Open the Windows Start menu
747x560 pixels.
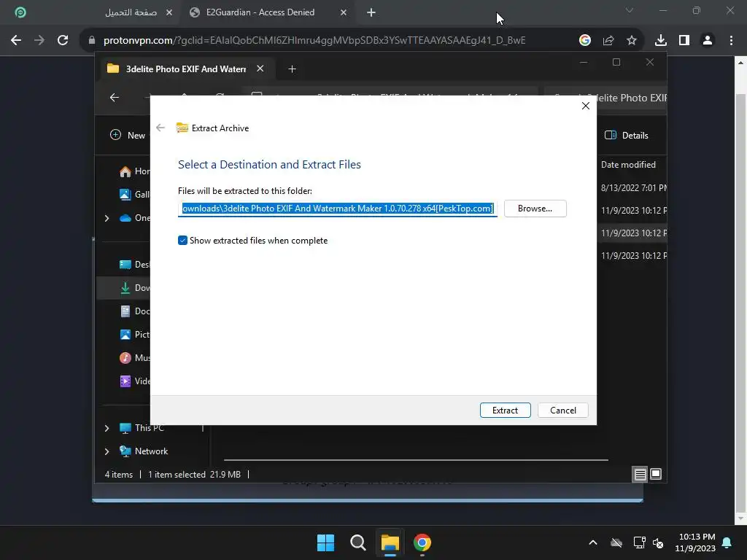(326, 542)
